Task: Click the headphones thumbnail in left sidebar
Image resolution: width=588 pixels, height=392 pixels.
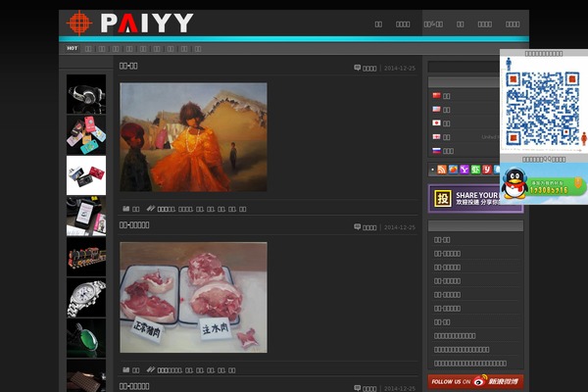Action: [x=86, y=94]
